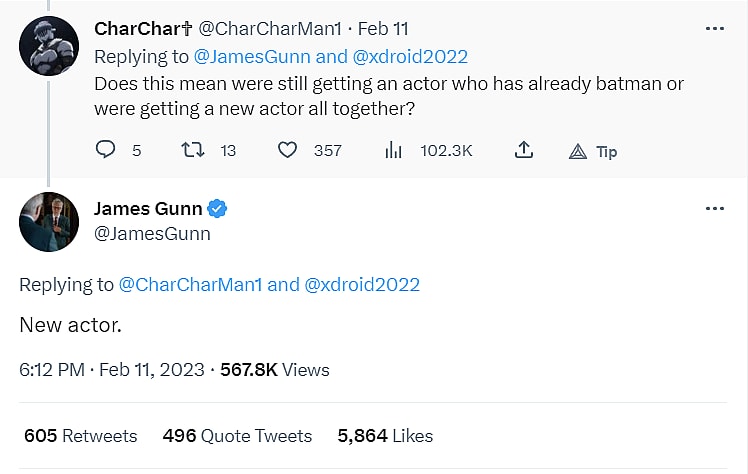Like CharChar's tweet with the heart icon
This screenshot has height=474, width=748.
point(288,150)
